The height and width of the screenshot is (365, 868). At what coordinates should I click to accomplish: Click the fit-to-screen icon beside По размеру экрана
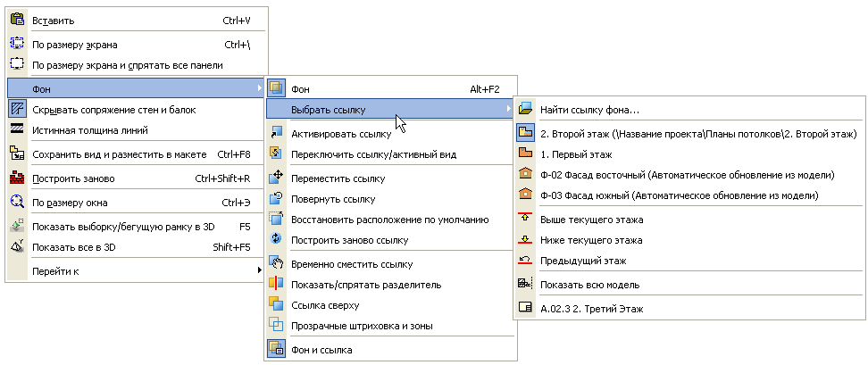(18, 45)
